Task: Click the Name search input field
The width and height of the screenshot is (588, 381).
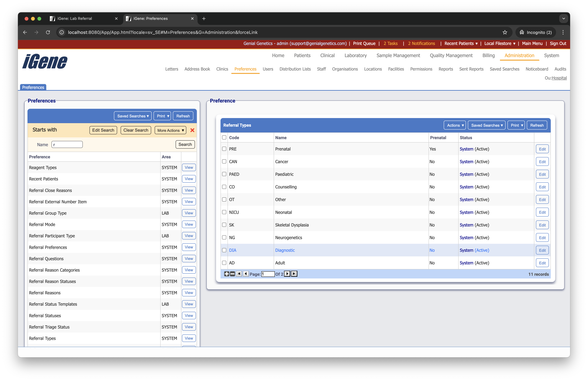Action: click(x=67, y=145)
